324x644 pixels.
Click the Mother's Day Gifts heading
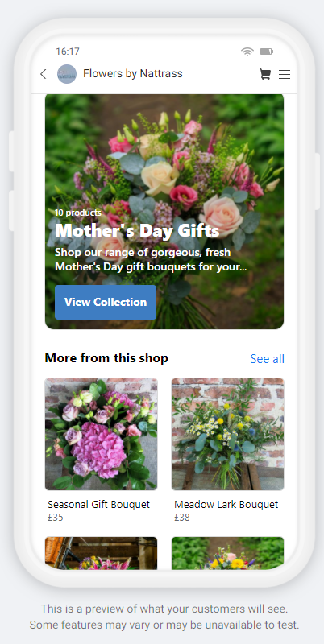coord(137,230)
